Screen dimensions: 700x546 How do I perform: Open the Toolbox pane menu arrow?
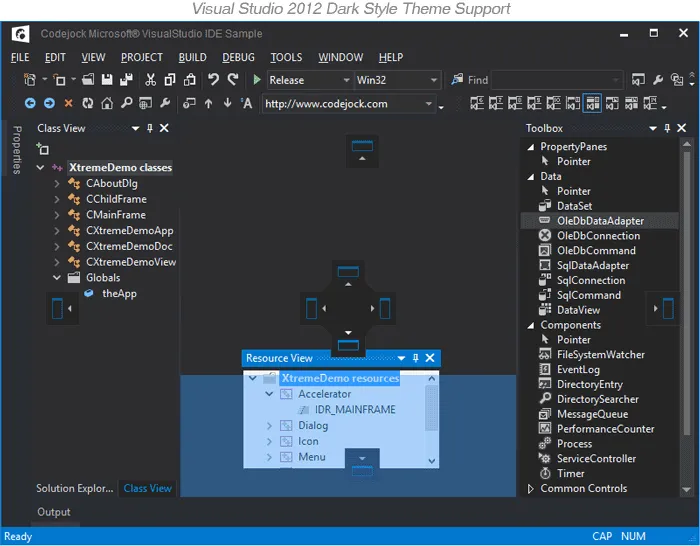click(x=653, y=129)
